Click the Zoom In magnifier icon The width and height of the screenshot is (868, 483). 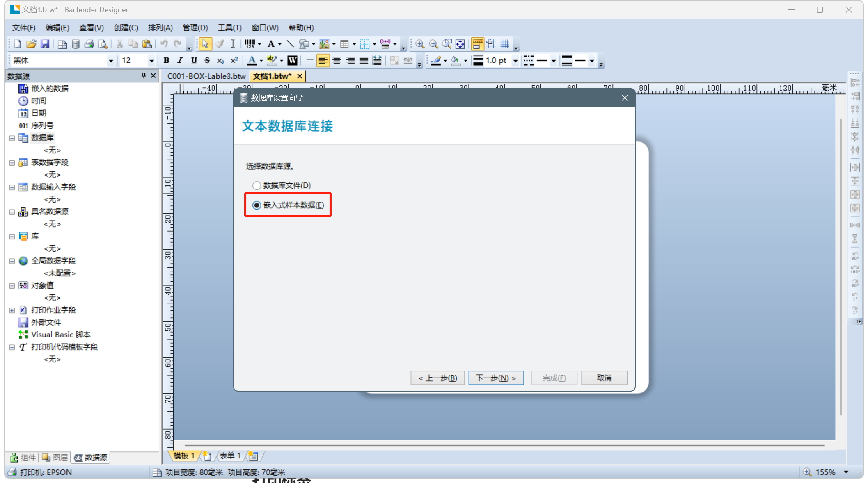pyautogui.click(x=419, y=44)
